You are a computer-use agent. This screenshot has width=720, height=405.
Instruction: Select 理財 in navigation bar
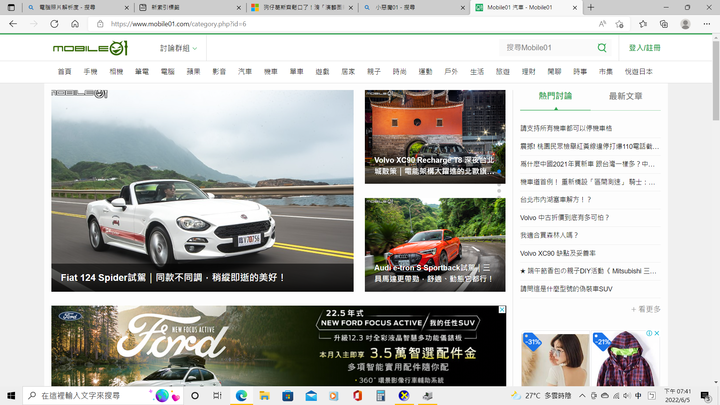tap(529, 72)
